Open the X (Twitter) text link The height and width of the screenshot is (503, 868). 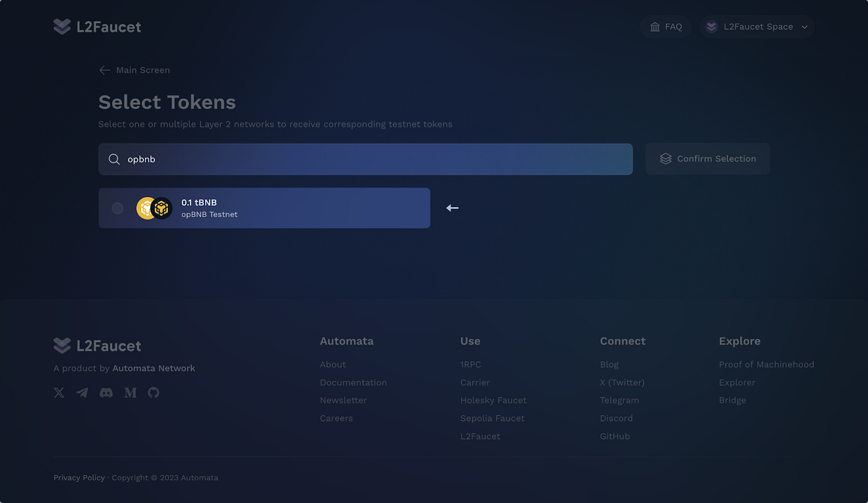(622, 383)
